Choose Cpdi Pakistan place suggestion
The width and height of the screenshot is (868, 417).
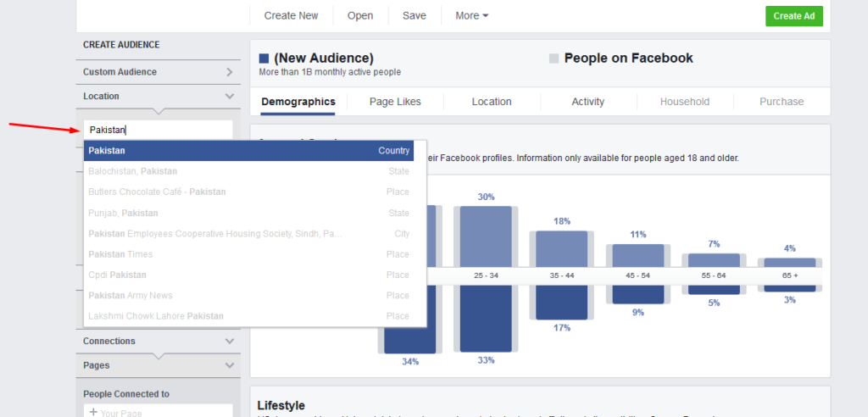tap(248, 275)
